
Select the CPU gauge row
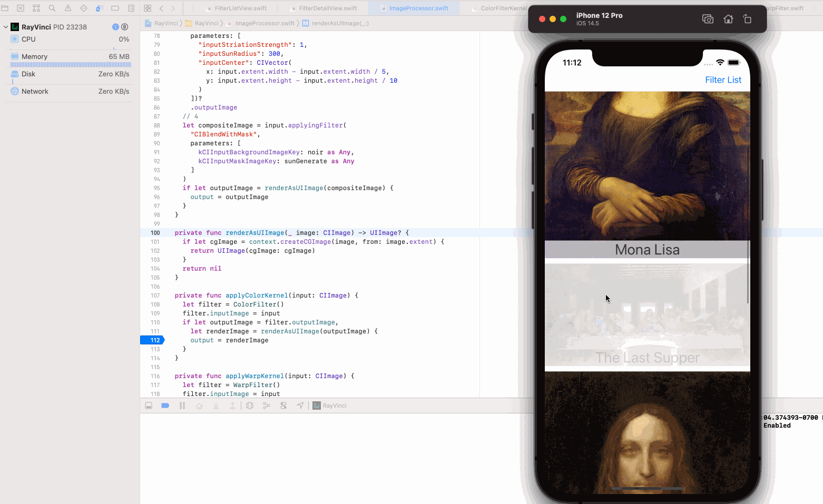pyautogui.click(x=70, y=39)
